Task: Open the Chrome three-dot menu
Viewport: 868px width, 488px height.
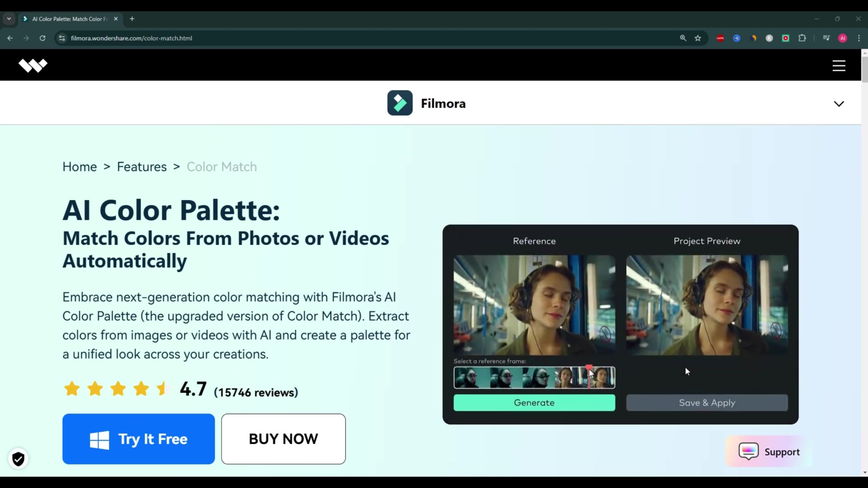Action: point(859,38)
